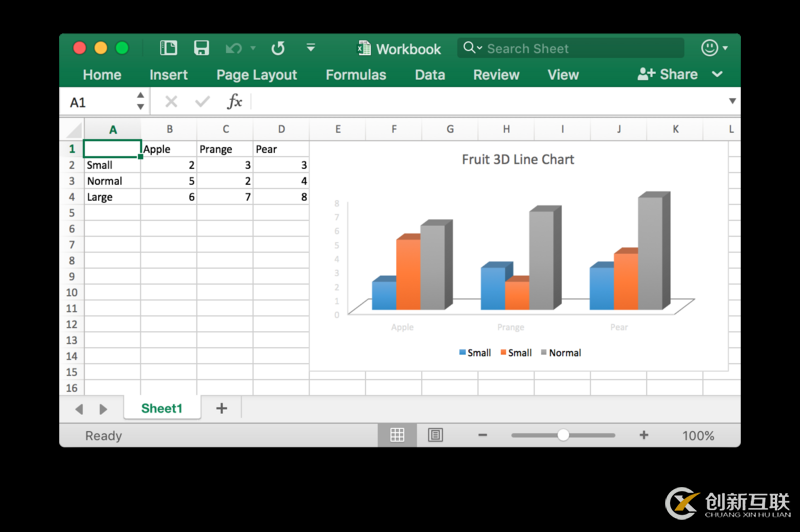
Task: Adjust the zoom slider handle
Action: tap(563, 435)
